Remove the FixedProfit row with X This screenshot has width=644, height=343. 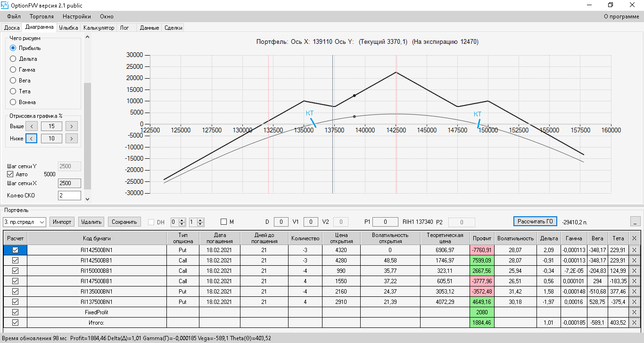pyautogui.click(x=634, y=312)
